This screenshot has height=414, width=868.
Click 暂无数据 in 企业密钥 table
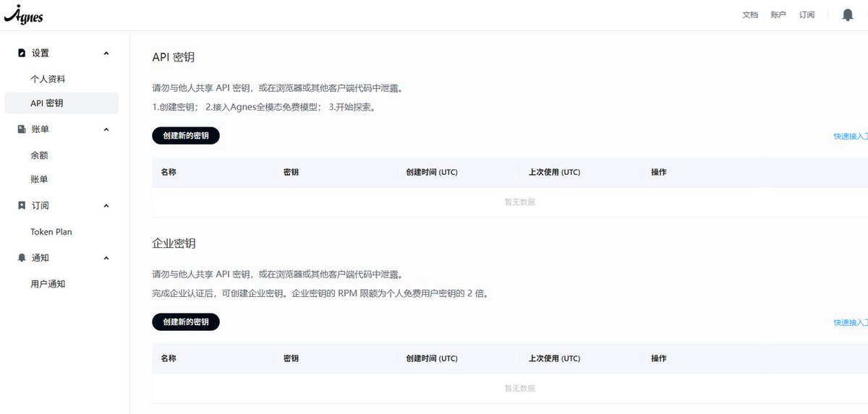pos(520,389)
